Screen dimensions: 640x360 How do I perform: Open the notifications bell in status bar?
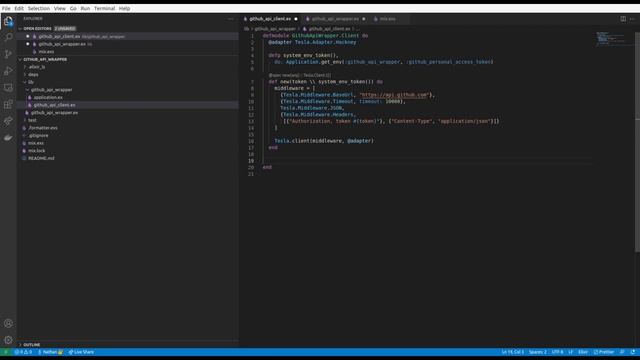click(x=633, y=352)
